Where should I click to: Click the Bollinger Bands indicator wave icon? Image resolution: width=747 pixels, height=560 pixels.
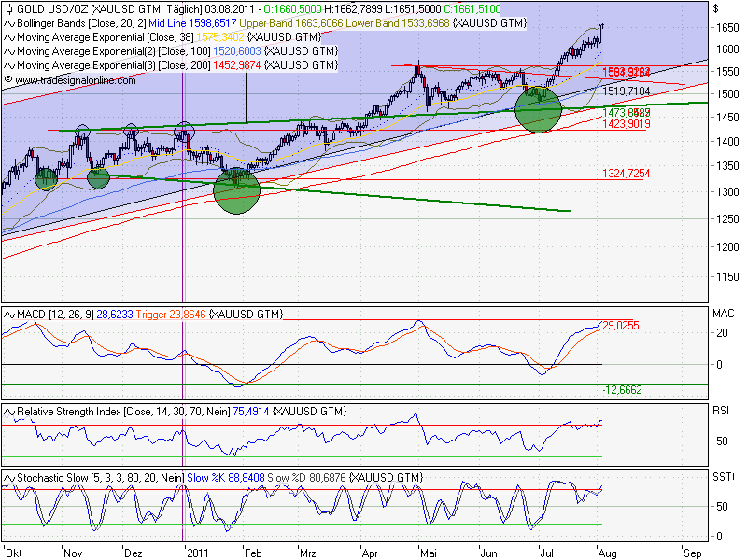click(x=9, y=23)
